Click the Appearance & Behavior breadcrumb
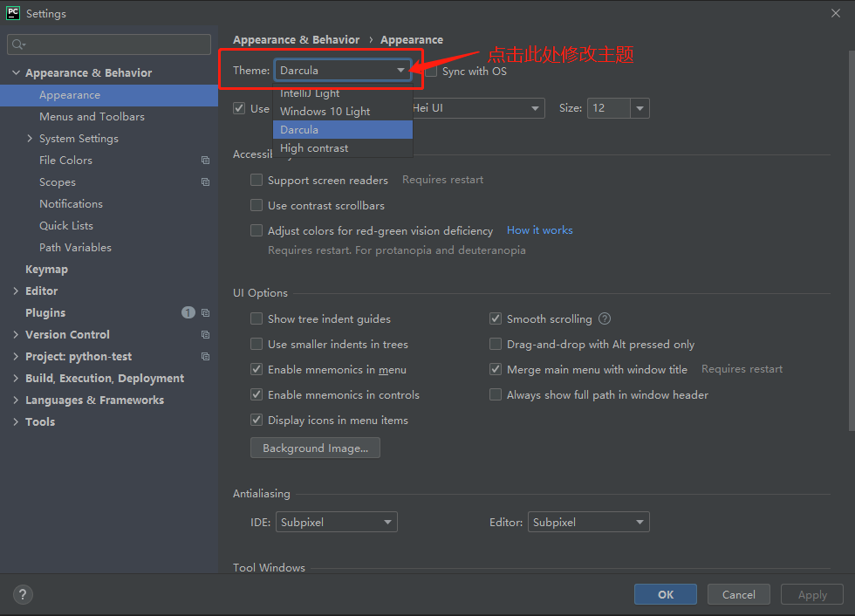Screen dimensions: 855x616 pyautogui.click(x=296, y=39)
